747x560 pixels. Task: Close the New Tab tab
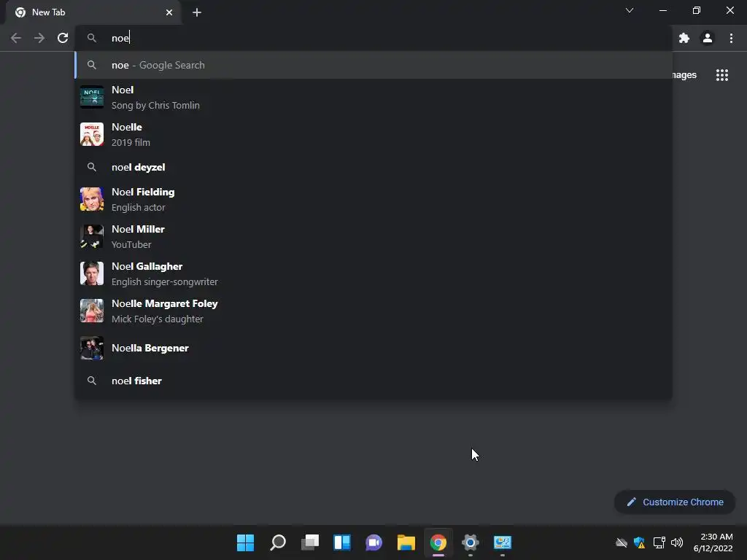tap(169, 12)
